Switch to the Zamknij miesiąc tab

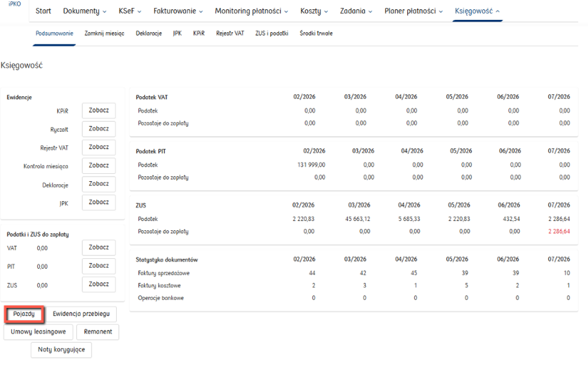[x=104, y=33]
